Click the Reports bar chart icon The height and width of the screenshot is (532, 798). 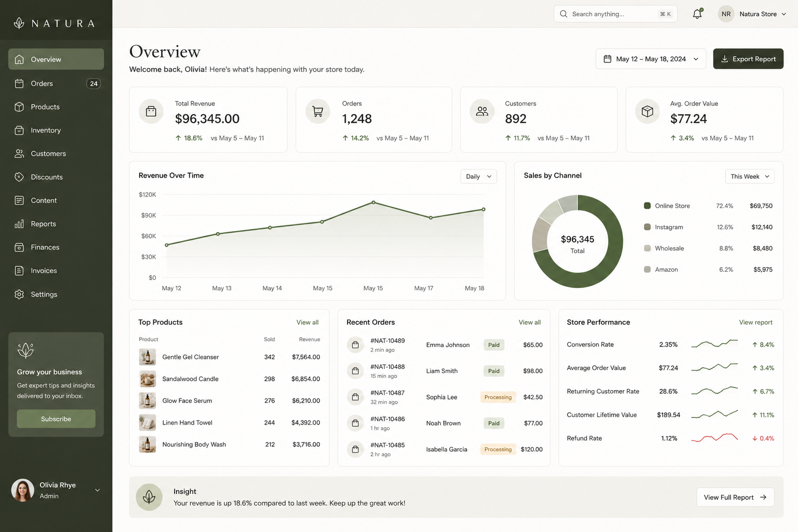[19, 223]
